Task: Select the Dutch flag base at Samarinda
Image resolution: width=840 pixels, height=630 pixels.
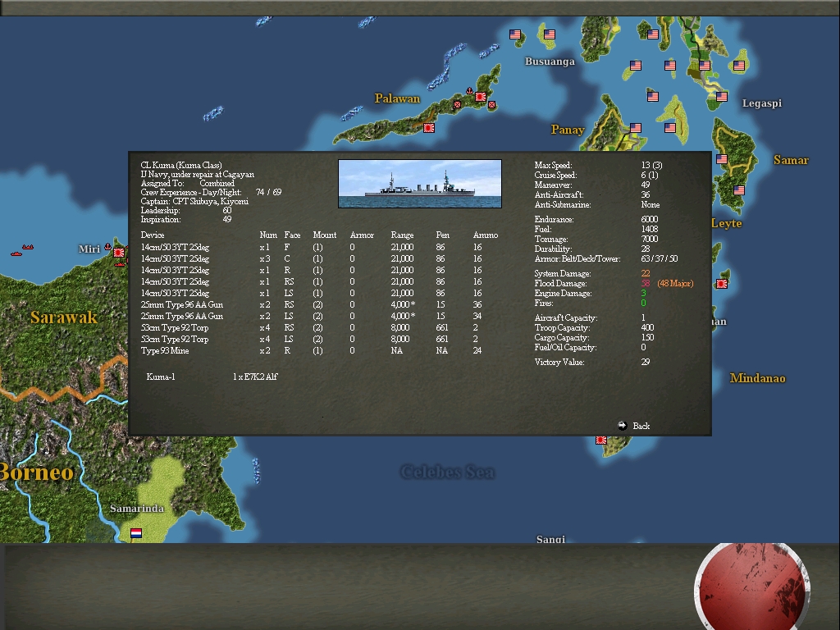Action: click(x=136, y=533)
